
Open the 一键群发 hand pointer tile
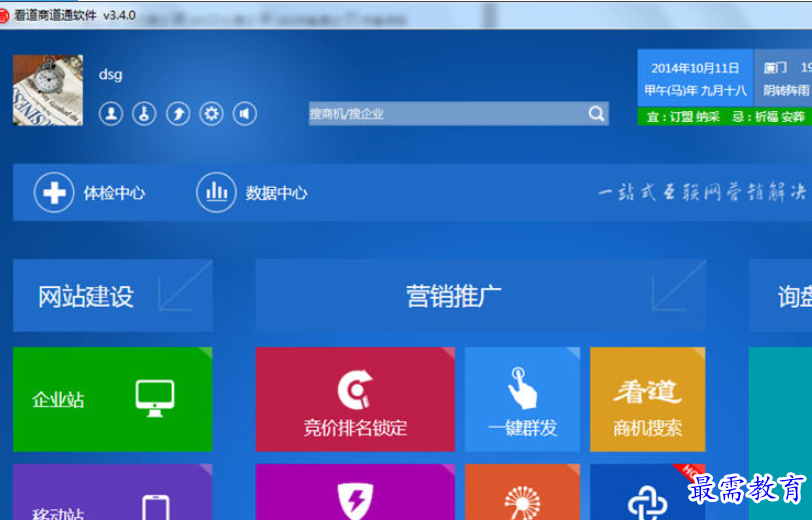point(523,399)
